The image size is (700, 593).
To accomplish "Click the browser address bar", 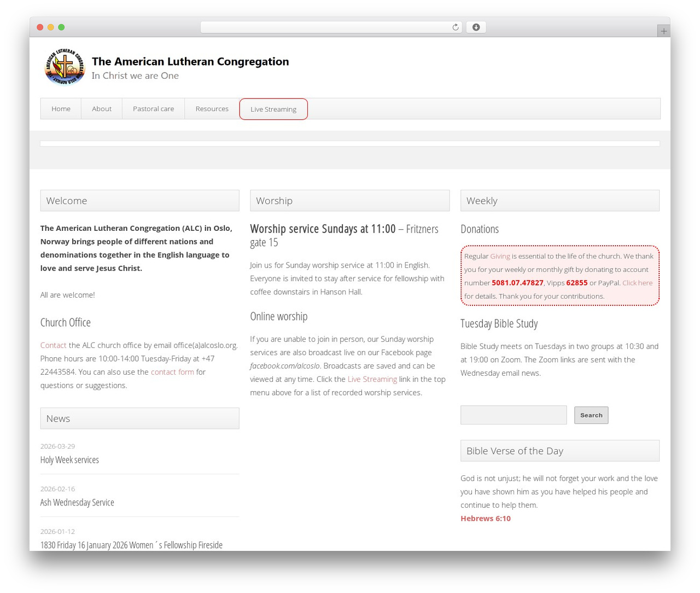I will pos(331,27).
